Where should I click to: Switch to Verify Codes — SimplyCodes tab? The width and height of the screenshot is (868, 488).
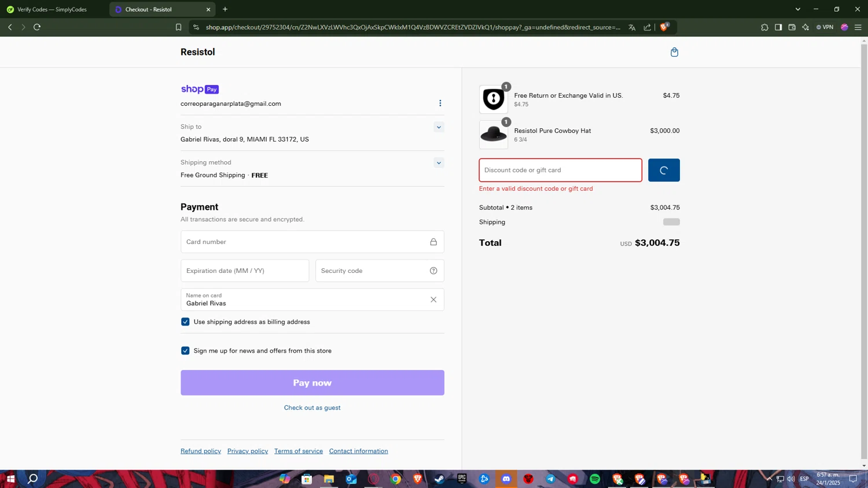pyautogui.click(x=52, y=9)
